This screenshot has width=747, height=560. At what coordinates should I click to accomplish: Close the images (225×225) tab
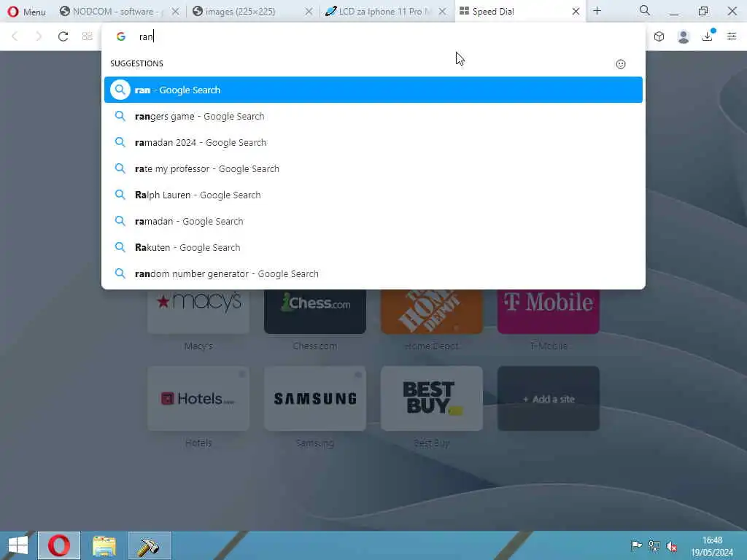(309, 12)
